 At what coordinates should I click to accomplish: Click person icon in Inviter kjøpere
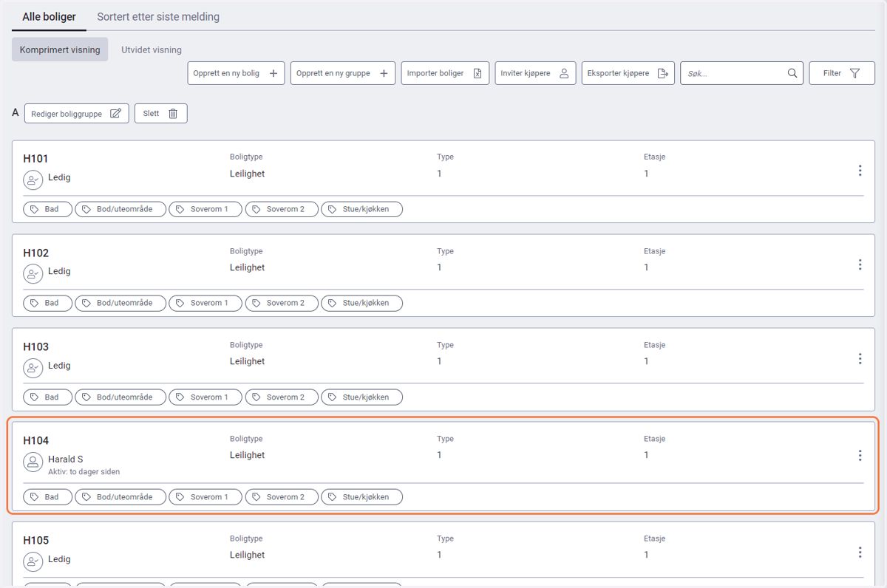(x=564, y=73)
